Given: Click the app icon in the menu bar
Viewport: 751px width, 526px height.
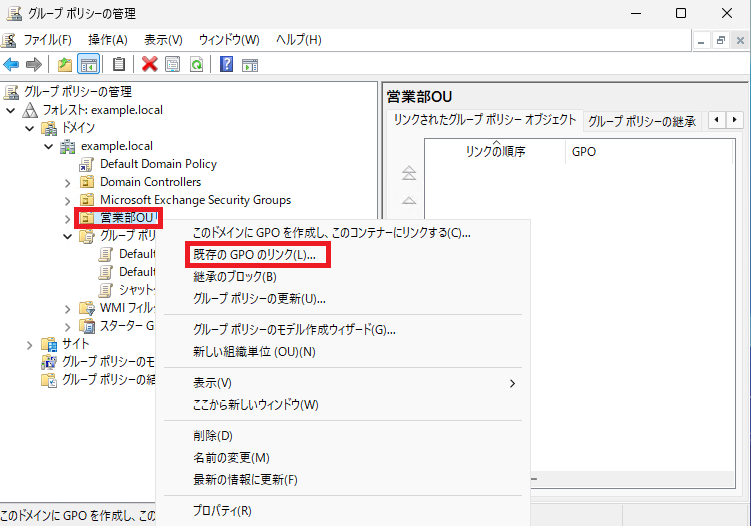Looking at the screenshot, I should [9, 40].
